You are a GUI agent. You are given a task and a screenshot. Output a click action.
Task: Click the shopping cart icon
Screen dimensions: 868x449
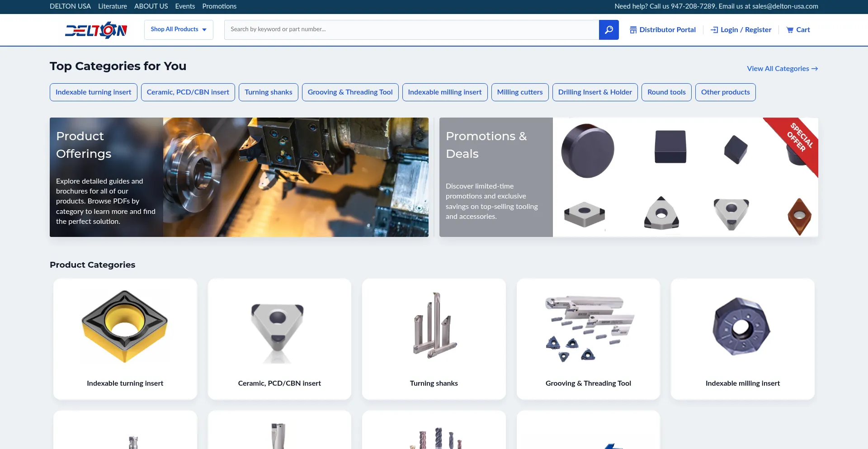(x=790, y=30)
